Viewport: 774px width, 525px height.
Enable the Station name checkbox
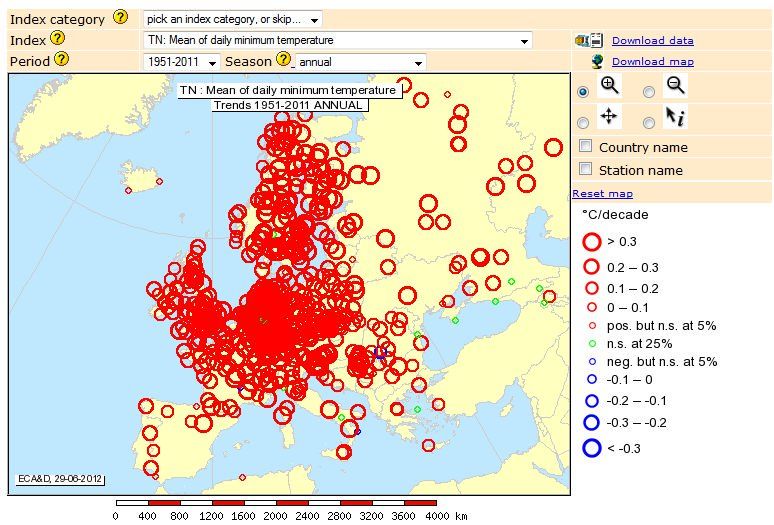click(x=585, y=169)
